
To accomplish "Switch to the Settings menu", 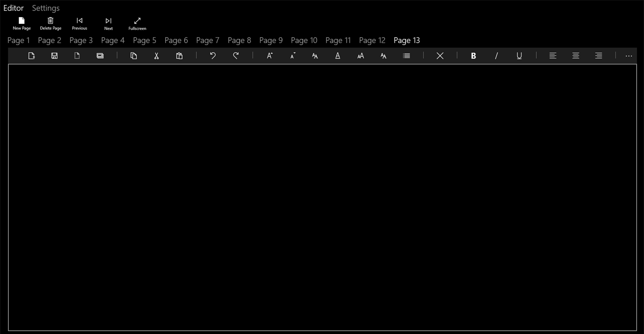I will pos(46,8).
